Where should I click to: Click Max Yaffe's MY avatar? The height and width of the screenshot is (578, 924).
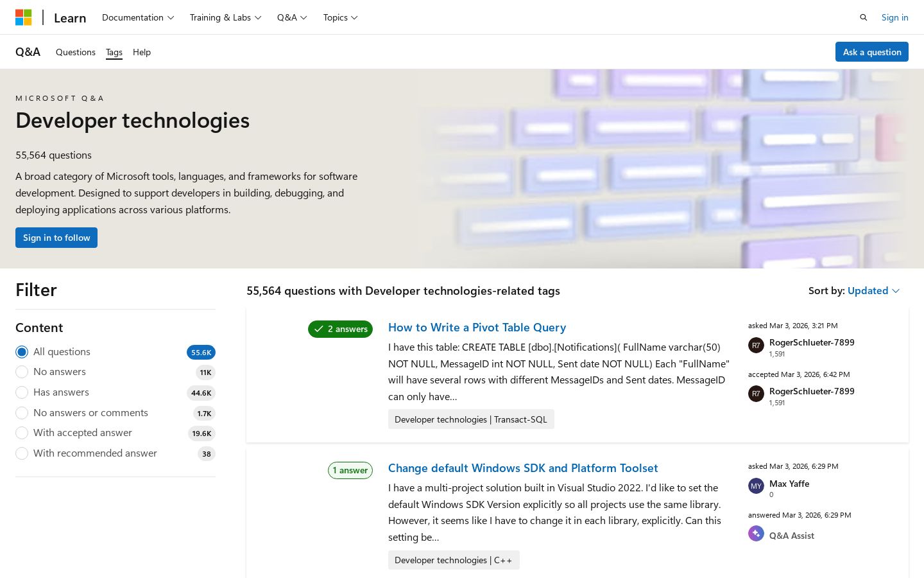point(756,486)
